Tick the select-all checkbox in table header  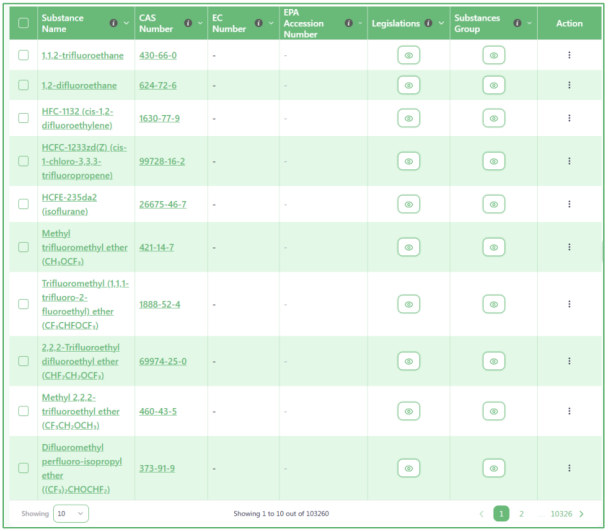point(23,23)
